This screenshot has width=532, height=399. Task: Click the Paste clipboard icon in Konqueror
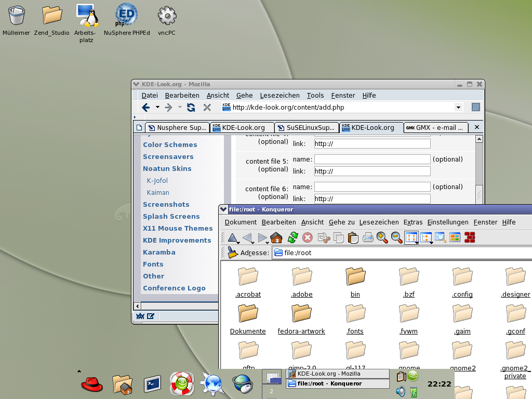(353, 238)
